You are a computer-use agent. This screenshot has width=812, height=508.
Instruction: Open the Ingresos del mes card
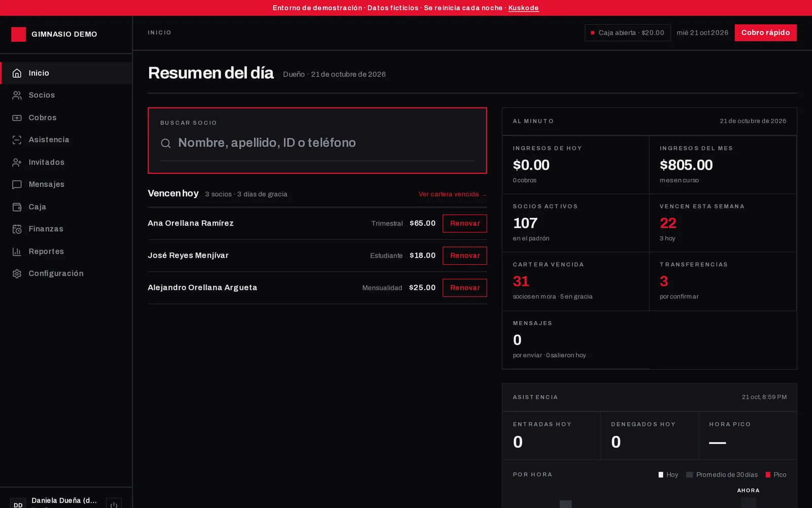723,165
